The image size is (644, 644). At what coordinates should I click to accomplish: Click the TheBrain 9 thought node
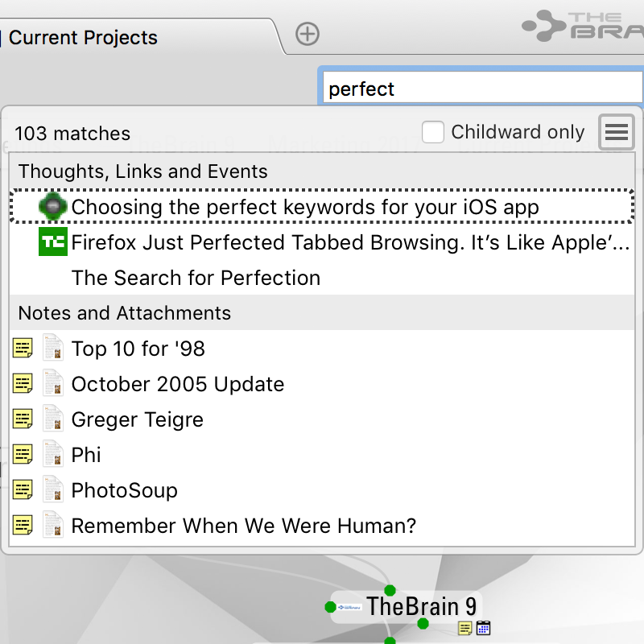tap(422, 606)
